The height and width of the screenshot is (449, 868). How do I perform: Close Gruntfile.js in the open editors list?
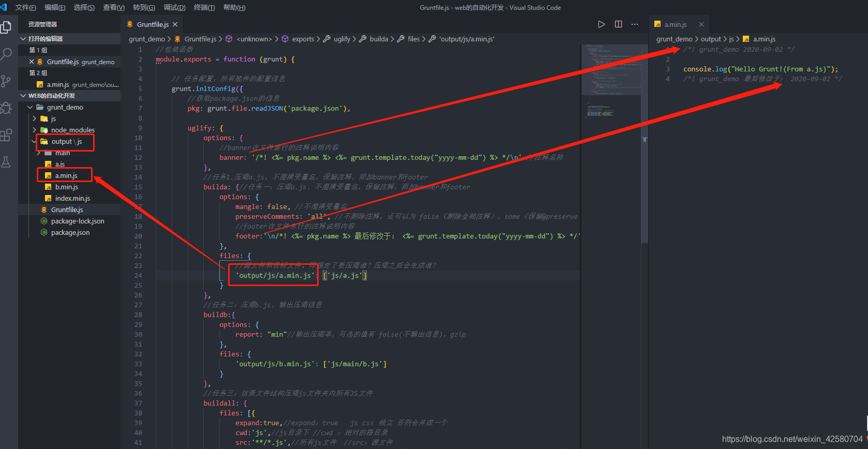coord(32,62)
